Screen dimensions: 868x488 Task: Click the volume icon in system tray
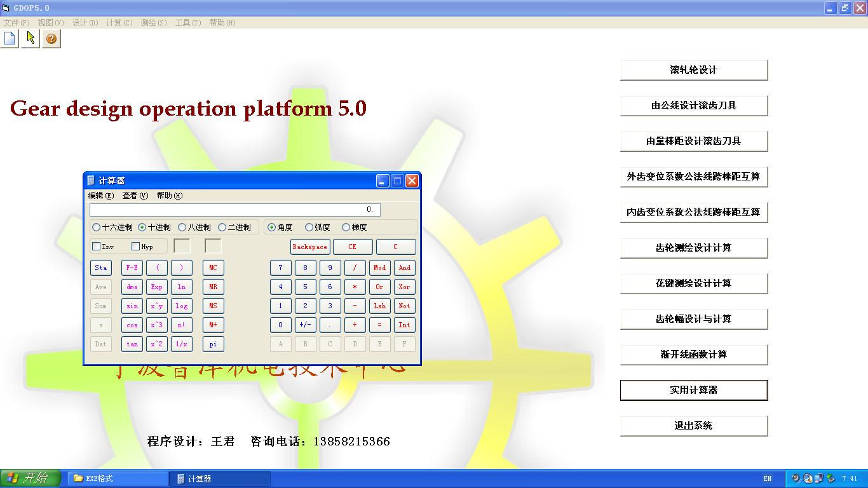point(796,478)
